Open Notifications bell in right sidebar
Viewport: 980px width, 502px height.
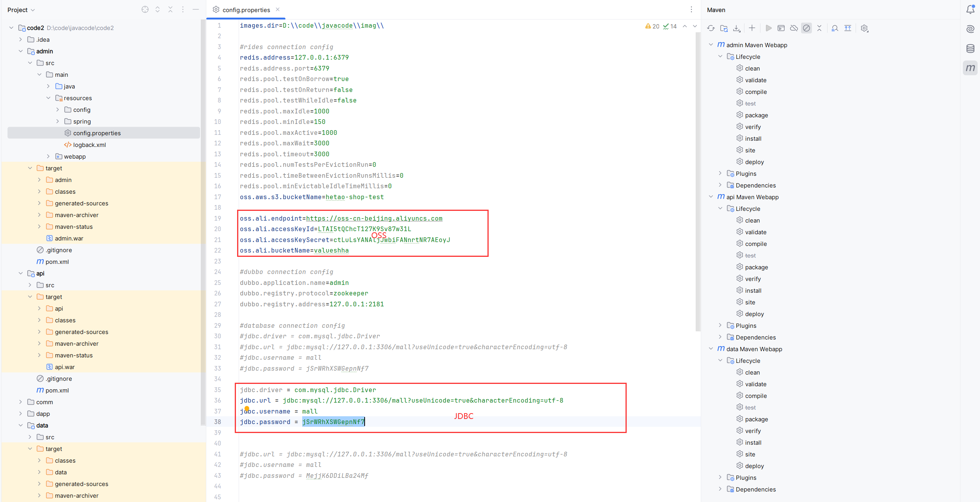pos(970,9)
